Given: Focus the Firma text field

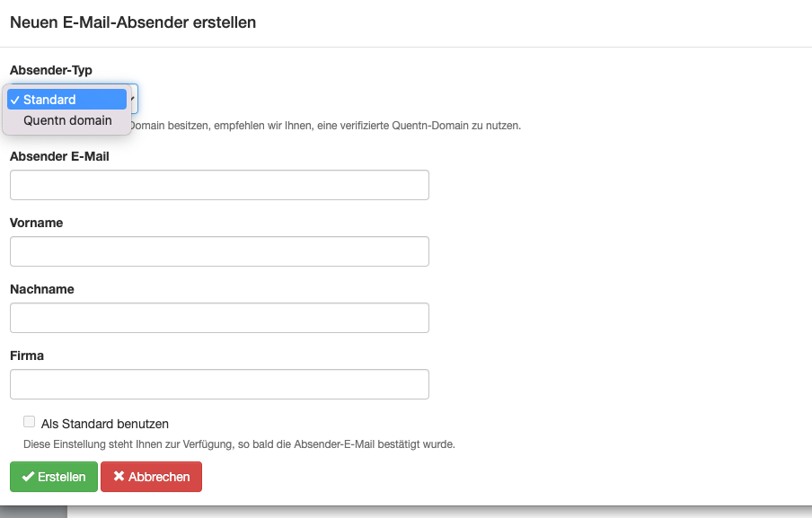Looking at the screenshot, I should tap(219, 384).
